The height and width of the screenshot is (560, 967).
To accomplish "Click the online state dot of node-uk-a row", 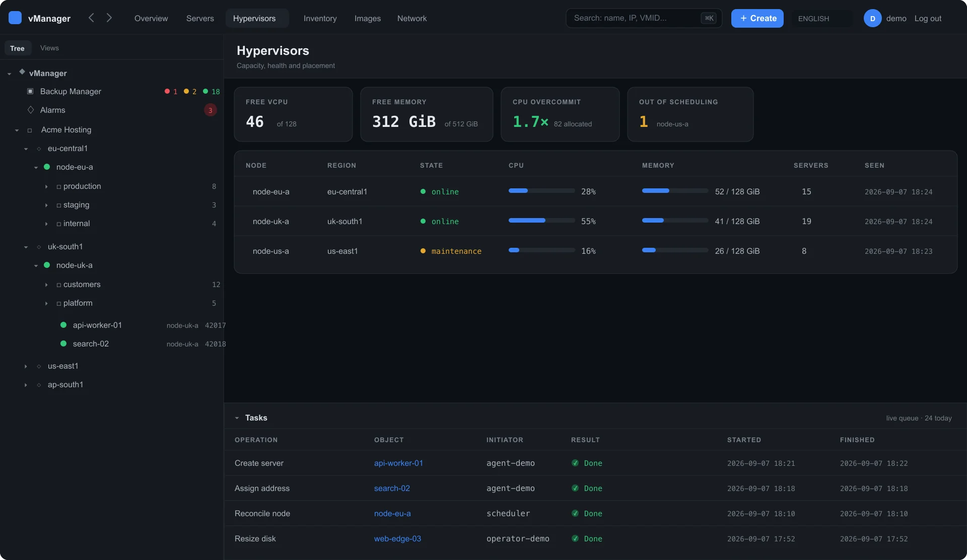I will point(423,221).
